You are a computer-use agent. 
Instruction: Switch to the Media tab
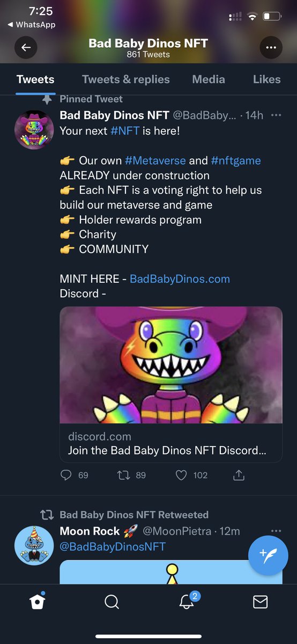point(209,79)
